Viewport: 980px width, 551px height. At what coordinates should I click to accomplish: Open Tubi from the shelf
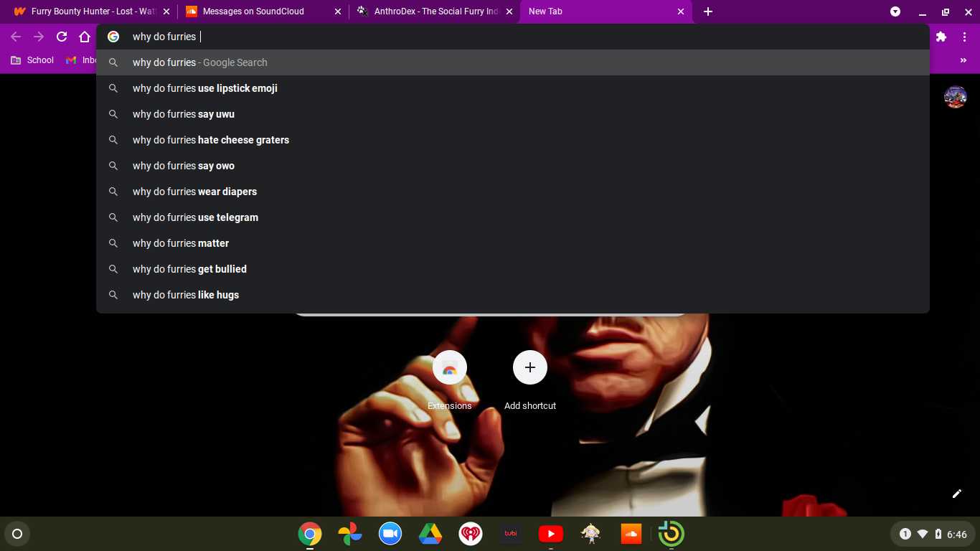pos(511,534)
